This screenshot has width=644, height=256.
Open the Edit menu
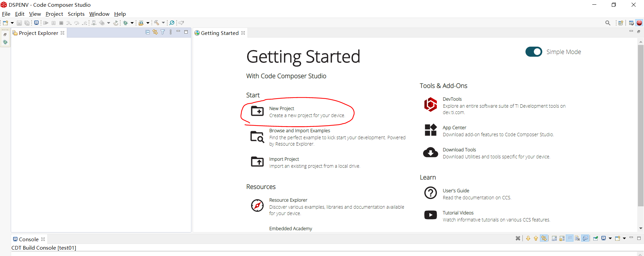19,14
